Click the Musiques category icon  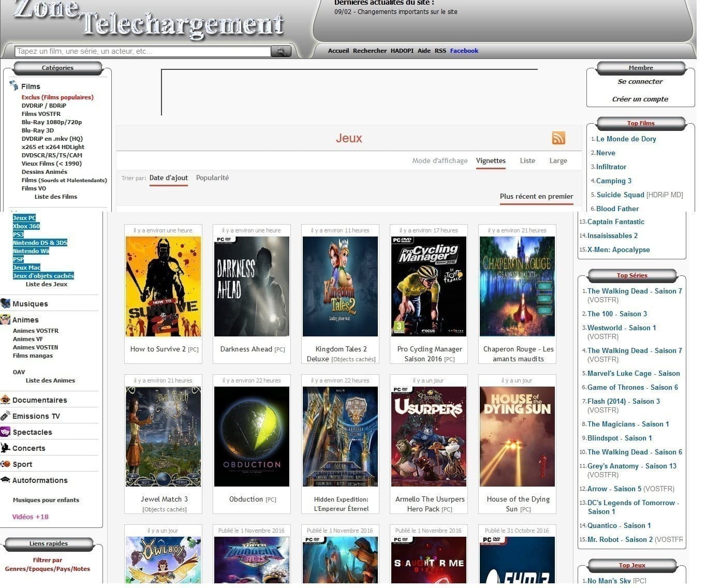click(5, 303)
